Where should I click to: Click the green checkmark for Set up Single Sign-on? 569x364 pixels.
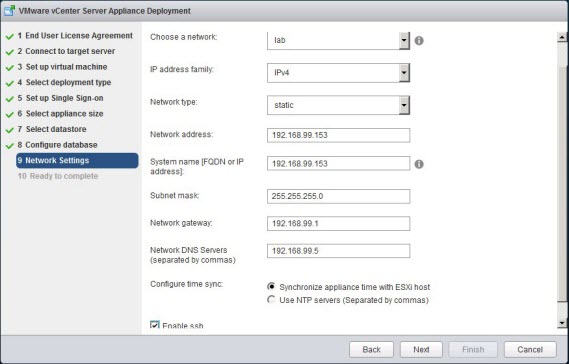pyautogui.click(x=10, y=99)
